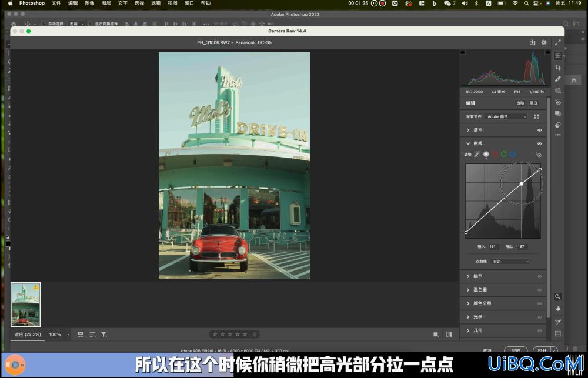Expand the 细节 panel
This screenshot has width=588, height=378.
point(468,276)
